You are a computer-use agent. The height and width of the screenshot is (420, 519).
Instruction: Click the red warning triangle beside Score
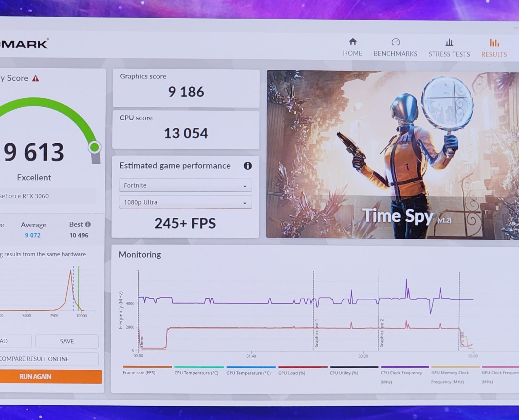[x=36, y=78]
